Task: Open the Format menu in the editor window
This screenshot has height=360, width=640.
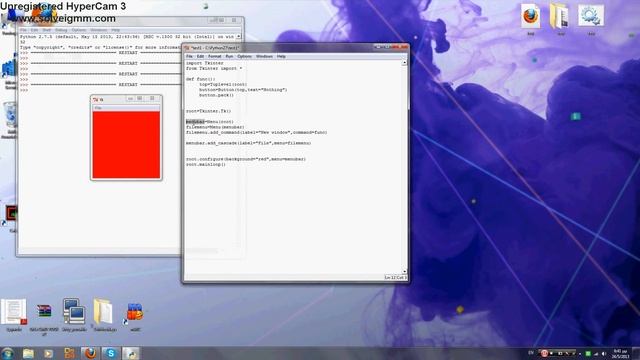Action: (214, 56)
